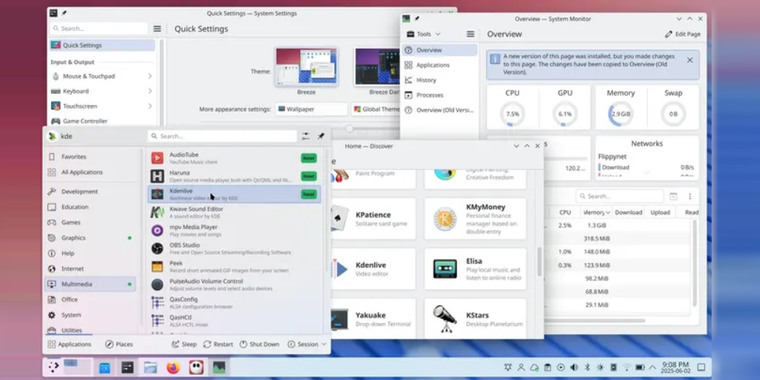Image resolution: width=760 pixels, height=380 pixels.
Task: Click the Restart button
Action: [218, 344]
